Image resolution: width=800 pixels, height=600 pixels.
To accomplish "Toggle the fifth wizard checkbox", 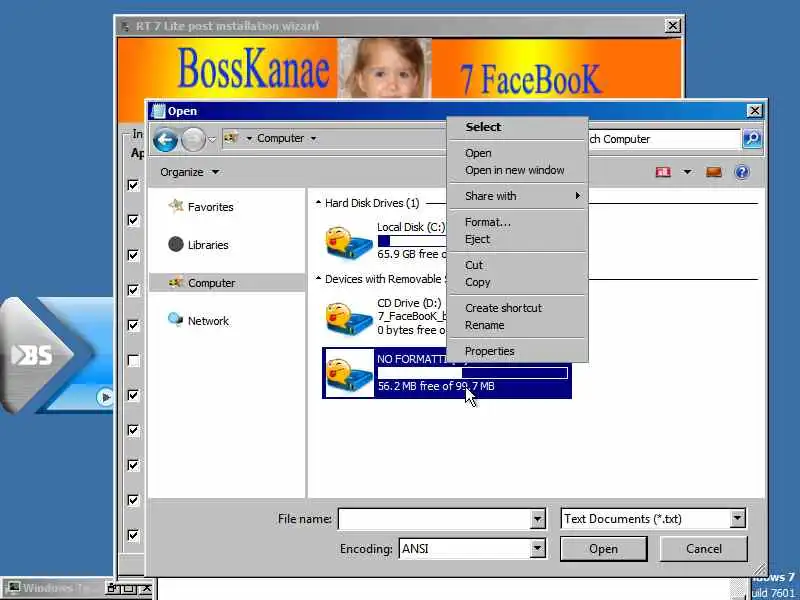I will pos(133,325).
